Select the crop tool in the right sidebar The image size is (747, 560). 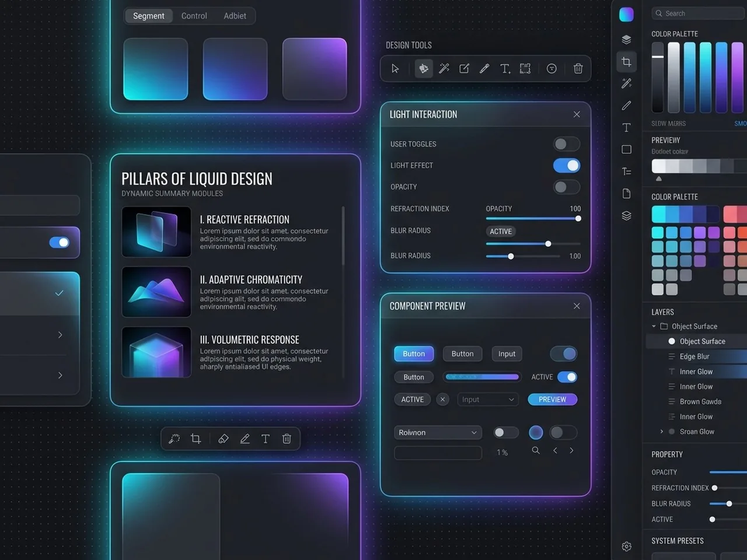point(626,62)
